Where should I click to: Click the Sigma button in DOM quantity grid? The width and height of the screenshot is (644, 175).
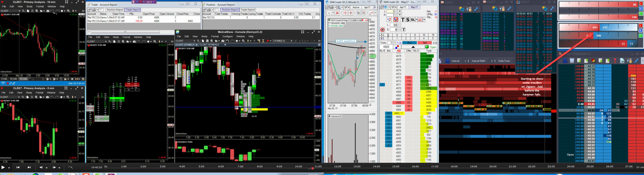tap(388, 35)
